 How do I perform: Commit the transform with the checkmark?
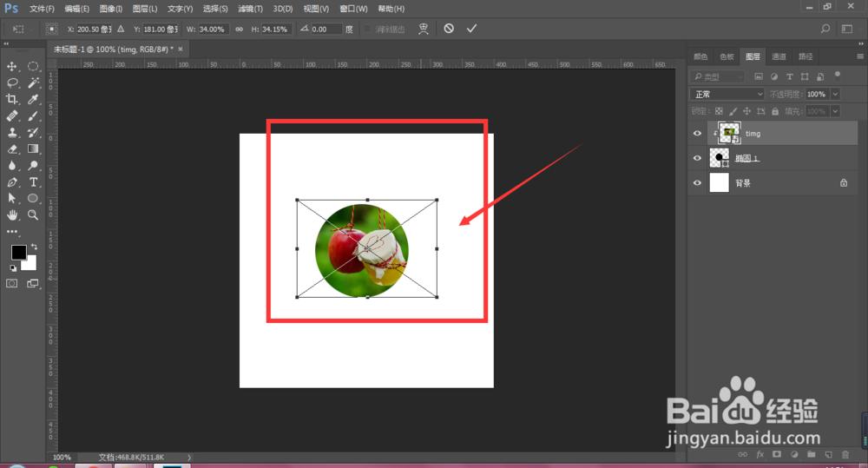coord(471,29)
